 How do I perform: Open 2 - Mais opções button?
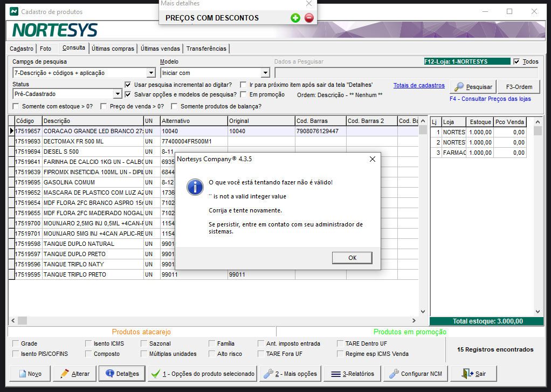(x=291, y=374)
